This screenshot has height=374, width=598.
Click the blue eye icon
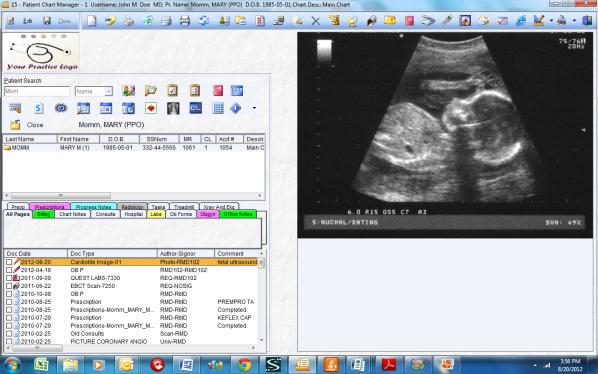tap(61, 108)
